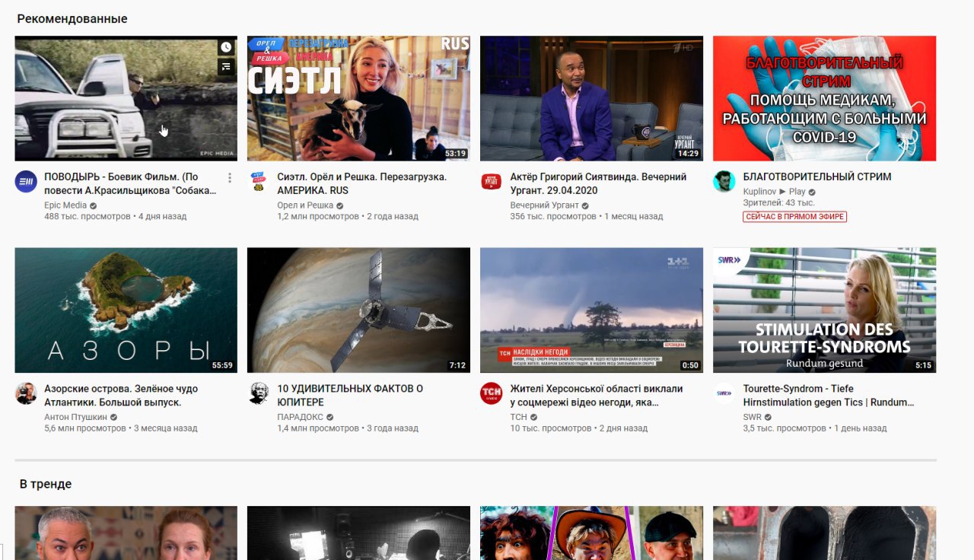Open Сиэтл goat video thumbnail
The width and height of the screenshot is (974, 560).
(358, 98)
